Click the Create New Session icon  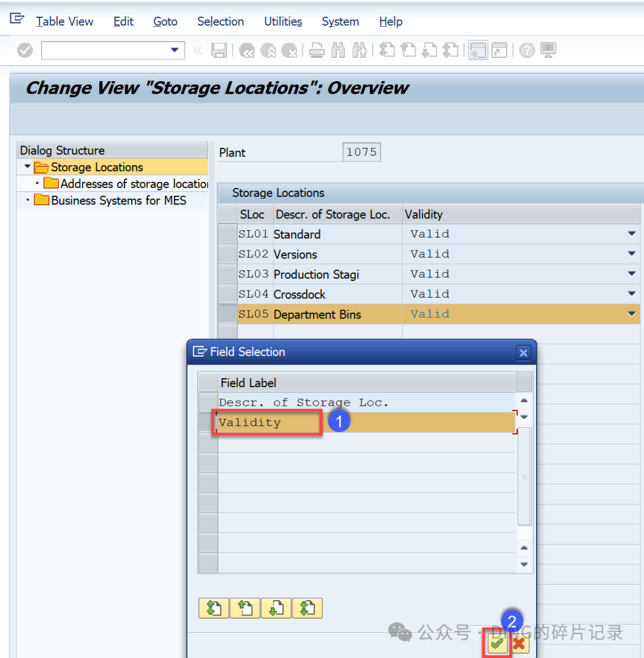pos(478,50)
